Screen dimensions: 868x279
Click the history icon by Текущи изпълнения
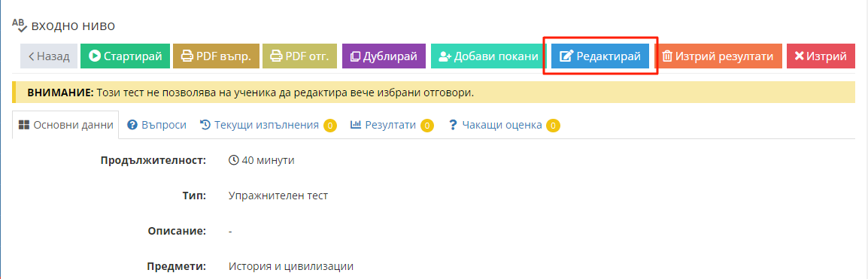[205, 125]
